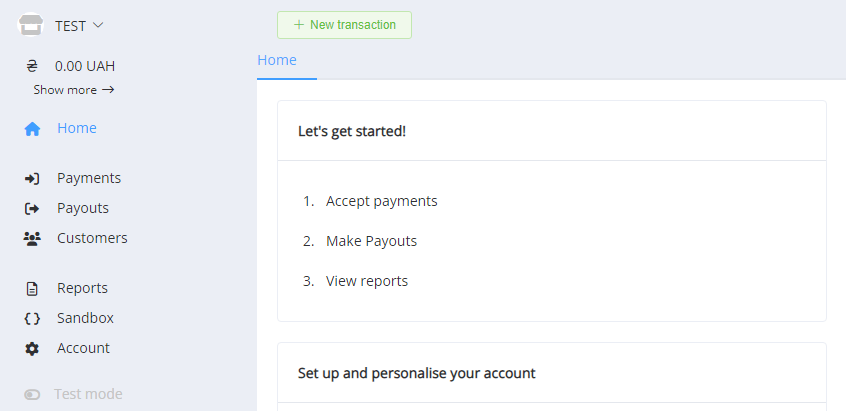Toggle the Test mode switch
The height and width of the screenshot is (411, 846).
[x=32, y=395]
